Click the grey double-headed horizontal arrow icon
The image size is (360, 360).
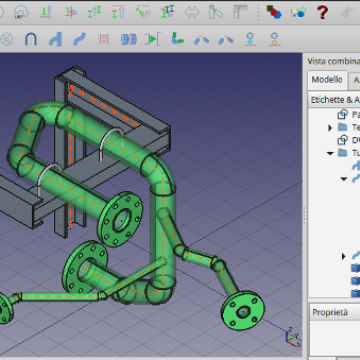(x=192, y=12)
